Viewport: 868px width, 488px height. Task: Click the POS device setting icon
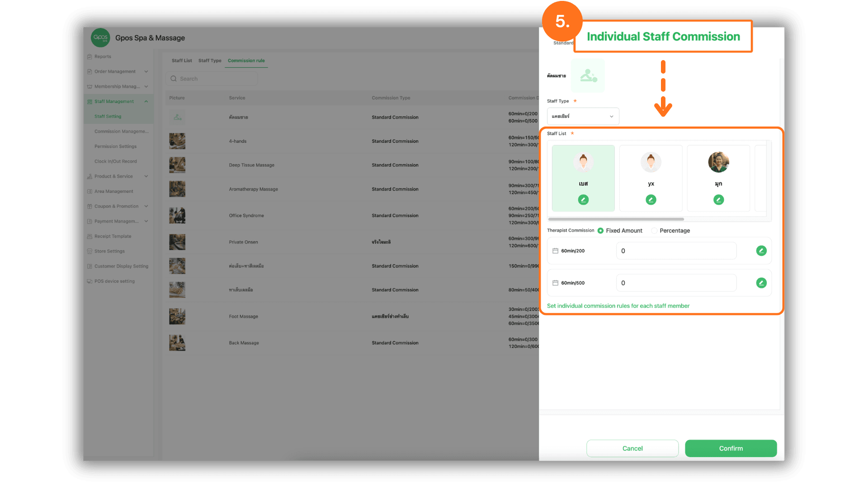click(x=90, y=281)
